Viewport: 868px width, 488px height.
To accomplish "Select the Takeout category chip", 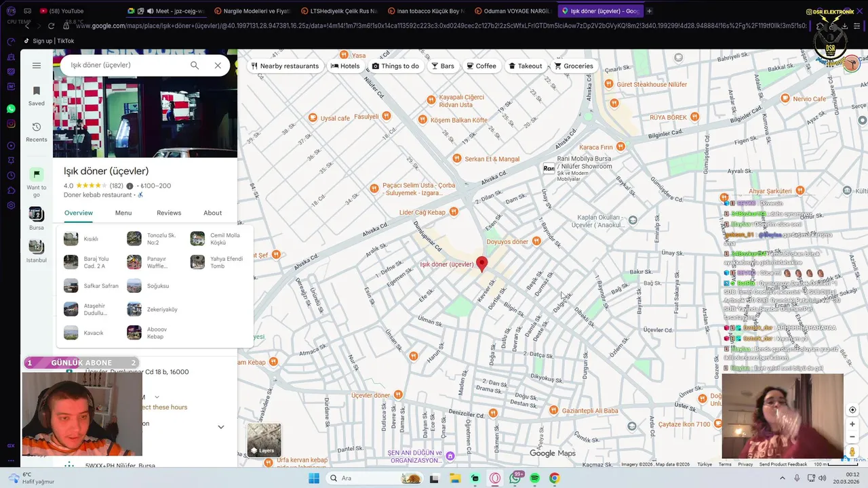I will point(525,66).
